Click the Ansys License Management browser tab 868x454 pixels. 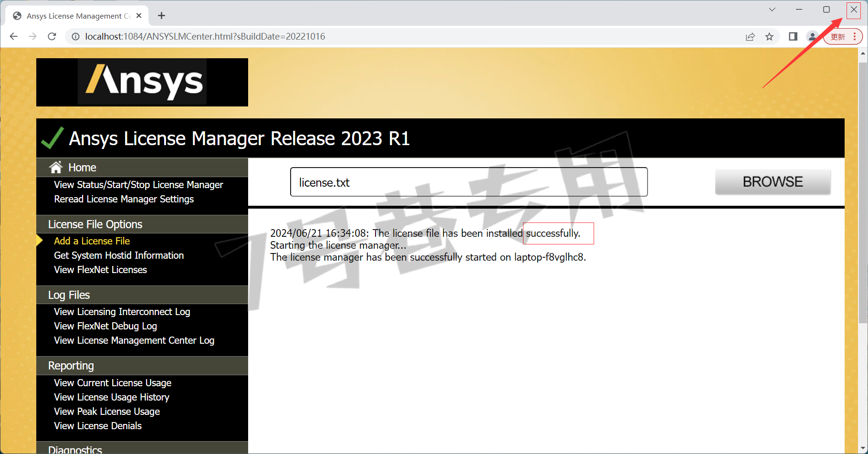(x=77, y=16)
